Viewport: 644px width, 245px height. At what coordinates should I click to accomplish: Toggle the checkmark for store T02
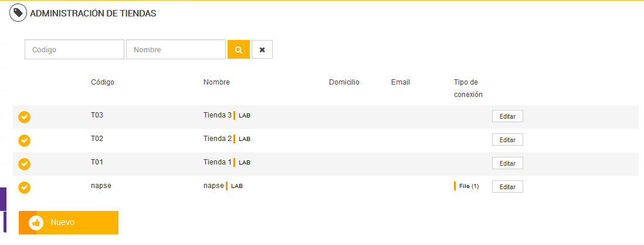[25, 140]
